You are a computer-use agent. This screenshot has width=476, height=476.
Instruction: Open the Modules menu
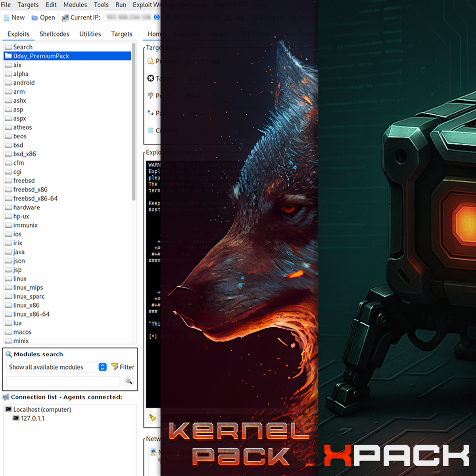click(x=75, y=5)
